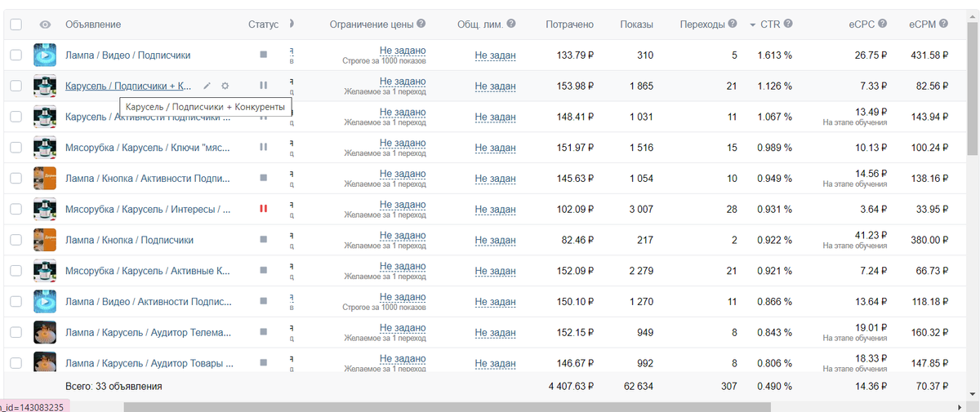Click the pause status icon for Карусель / Подписчики + К...

tap(263, 85)
